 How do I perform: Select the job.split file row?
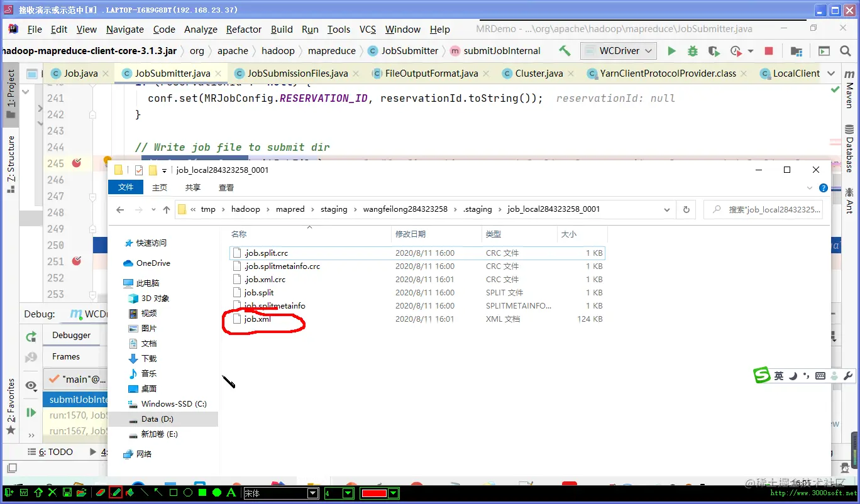pos(417,293)
